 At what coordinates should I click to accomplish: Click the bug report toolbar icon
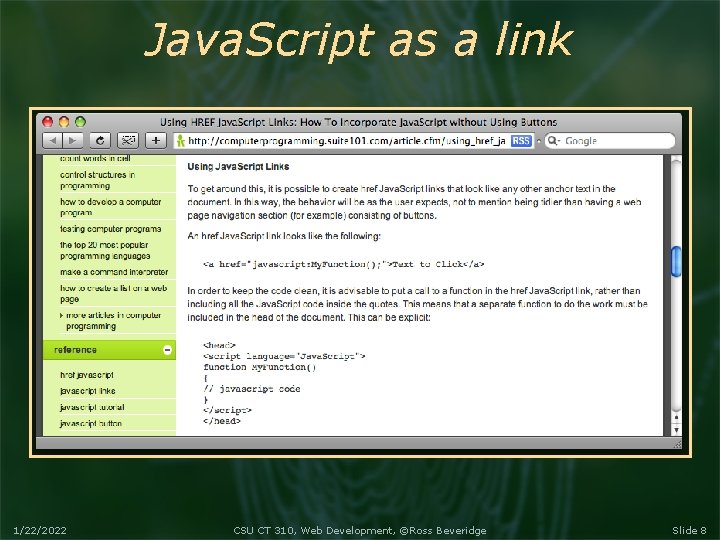coord(128,141)
